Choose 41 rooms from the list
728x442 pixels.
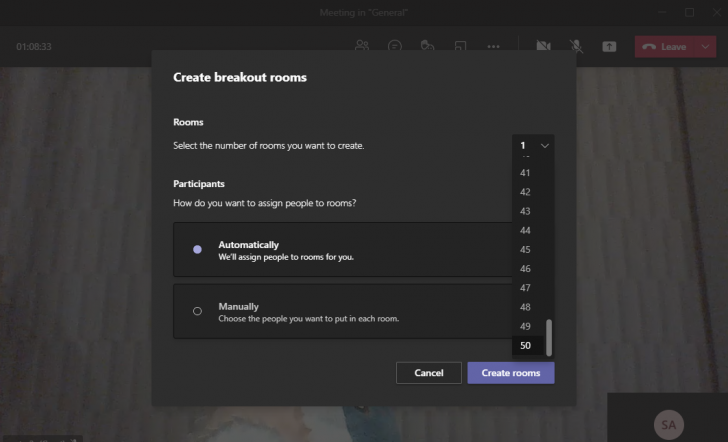click(528, 173)
